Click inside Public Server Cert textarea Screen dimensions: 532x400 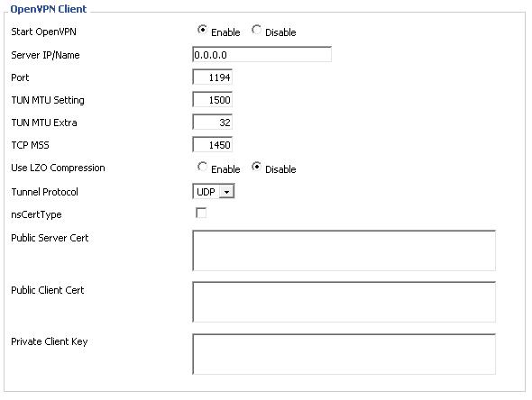344,250
